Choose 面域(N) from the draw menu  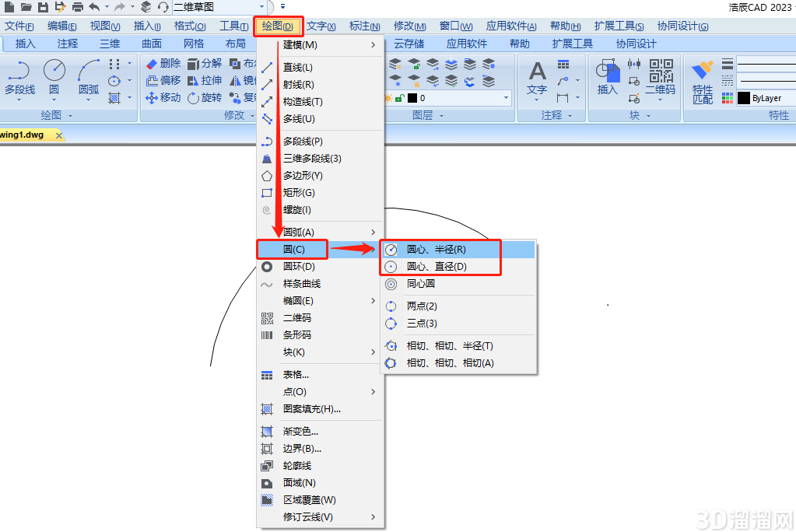click(320, 483)
